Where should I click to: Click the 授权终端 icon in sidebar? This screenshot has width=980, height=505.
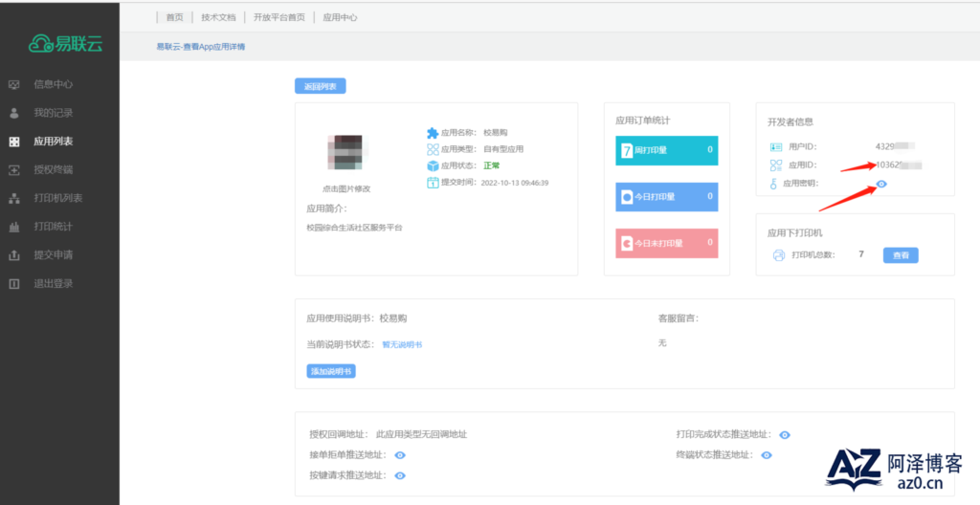14,170
